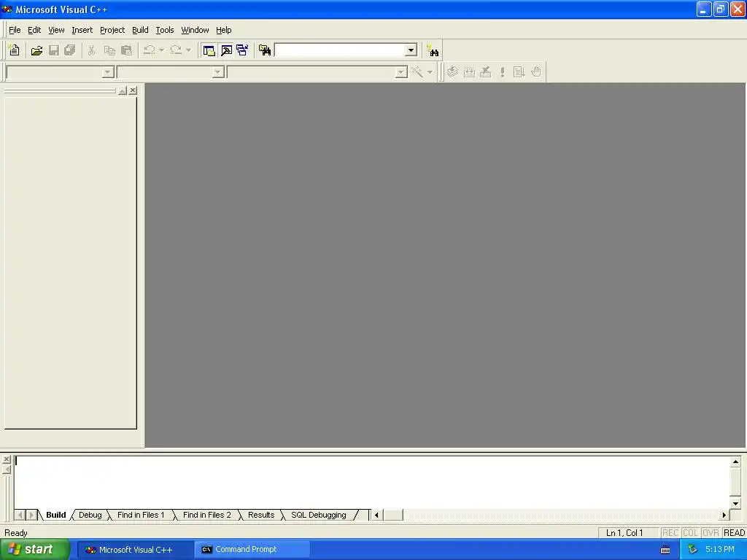Click the Save All icon
Screen dimensions: 747x560
[70, 50]
